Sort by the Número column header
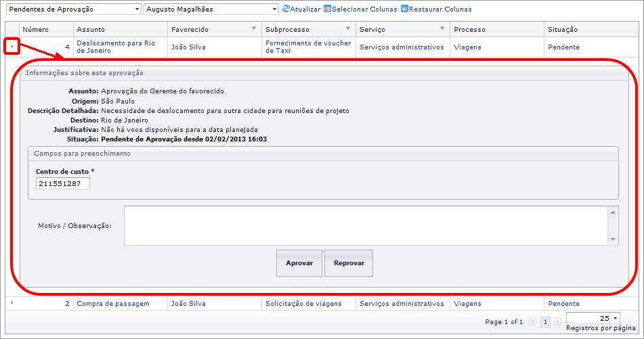644x339 pixels. pos(46,29)
